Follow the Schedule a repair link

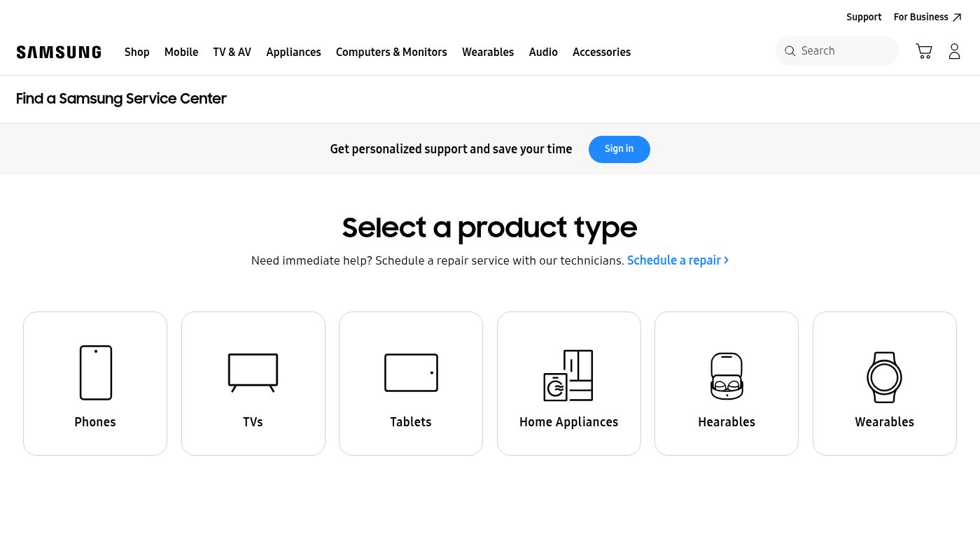pos(677,260)
